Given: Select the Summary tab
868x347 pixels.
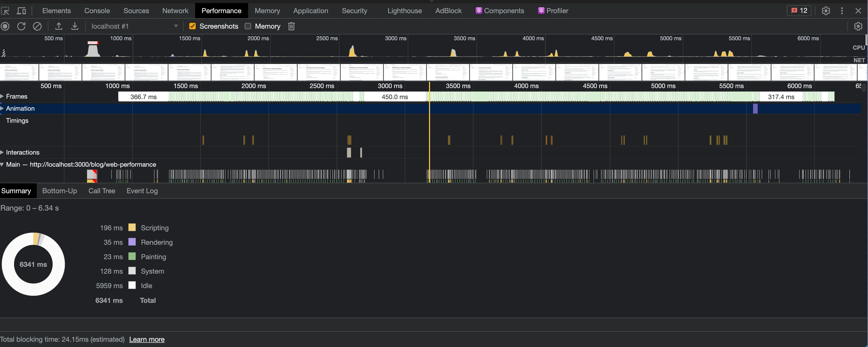Looking at the screenshot, I should 16,191.
